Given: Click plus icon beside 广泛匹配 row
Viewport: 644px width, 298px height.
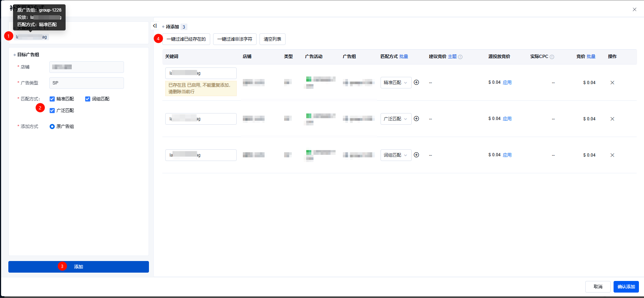Looking at the screenshot, I should pos(416,119).
